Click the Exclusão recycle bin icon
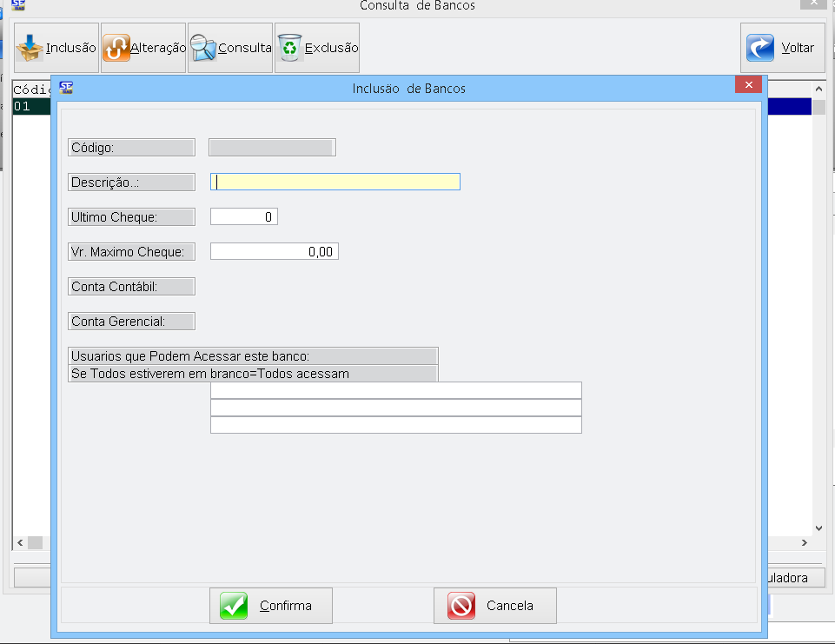The width and height of the screenshot is (835, 644). coord(289,48)
